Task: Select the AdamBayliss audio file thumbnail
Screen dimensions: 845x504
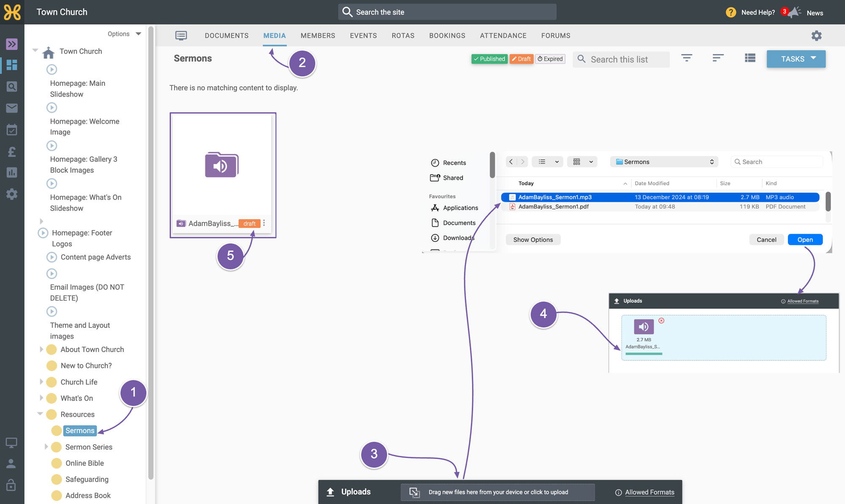Action: pyautogui.click(x=222, y=165)
